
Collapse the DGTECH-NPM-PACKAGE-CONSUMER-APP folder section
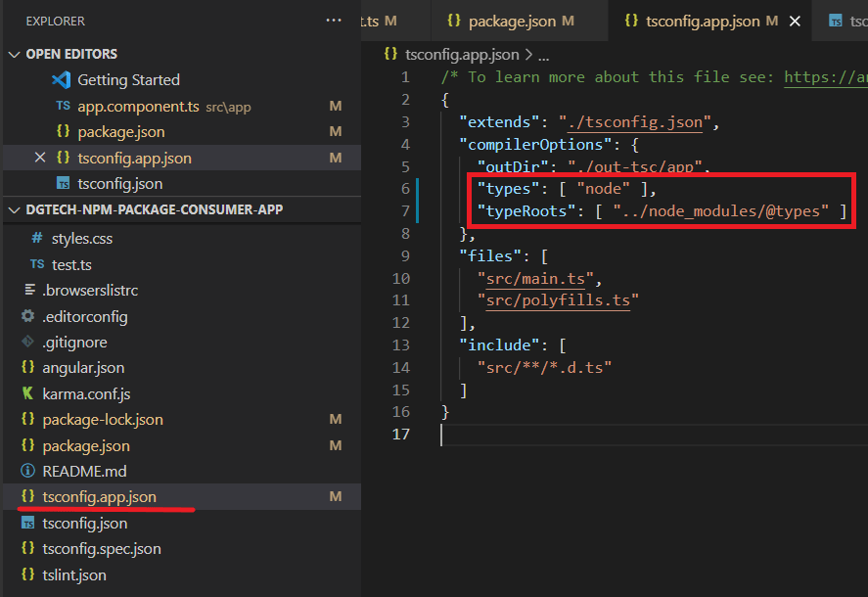pos(14,210)
